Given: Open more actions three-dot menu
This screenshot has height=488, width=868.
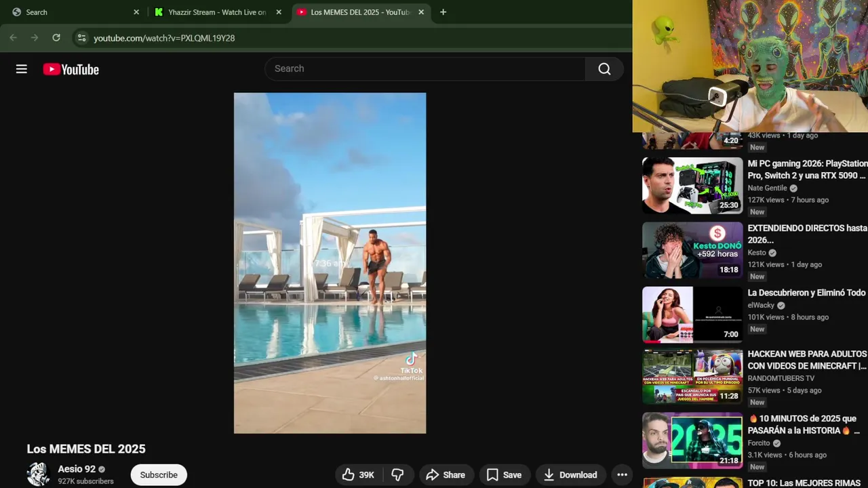Looking at the screenshot, I should [x=622, y=475].
